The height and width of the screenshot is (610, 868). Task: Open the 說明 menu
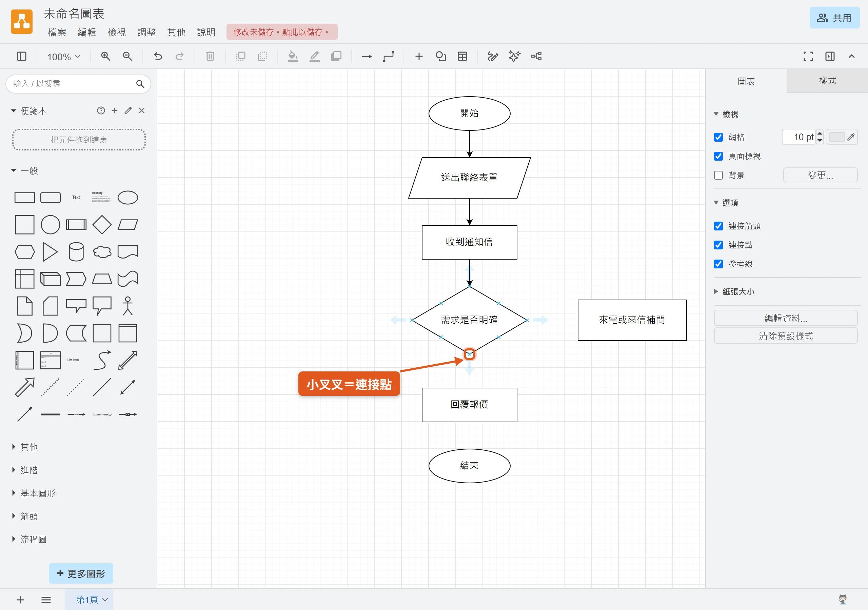click(206, 32)
